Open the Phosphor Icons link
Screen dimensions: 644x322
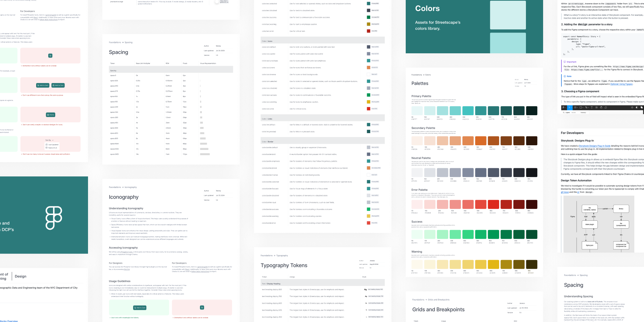point(127,252)
